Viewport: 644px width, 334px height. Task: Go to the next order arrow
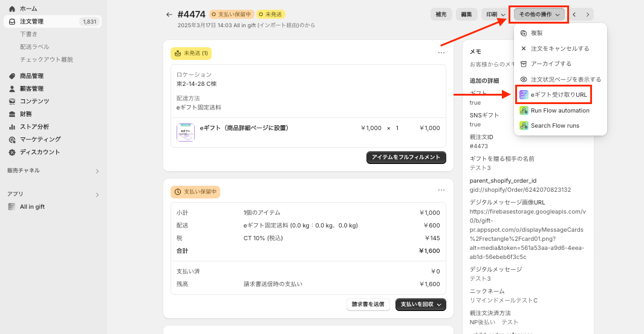point(587,14)
